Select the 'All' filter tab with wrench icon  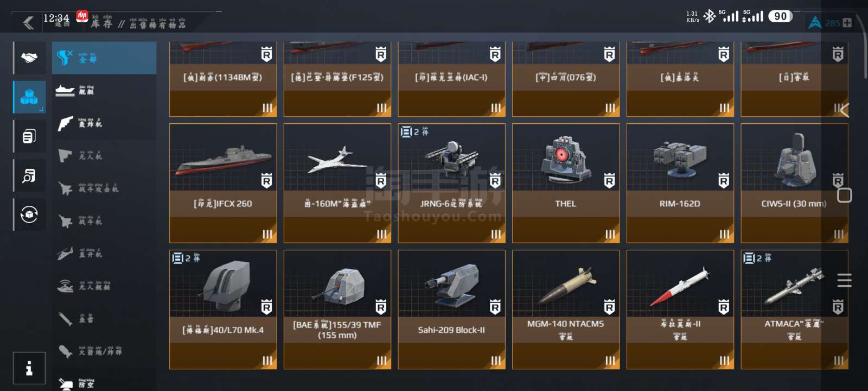(104, 58)
